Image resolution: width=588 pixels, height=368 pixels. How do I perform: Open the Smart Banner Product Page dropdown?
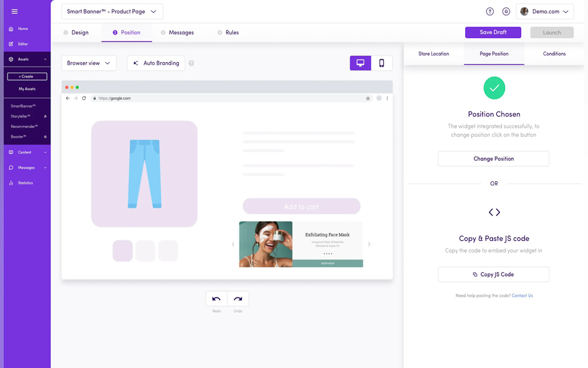click(112, 11)
